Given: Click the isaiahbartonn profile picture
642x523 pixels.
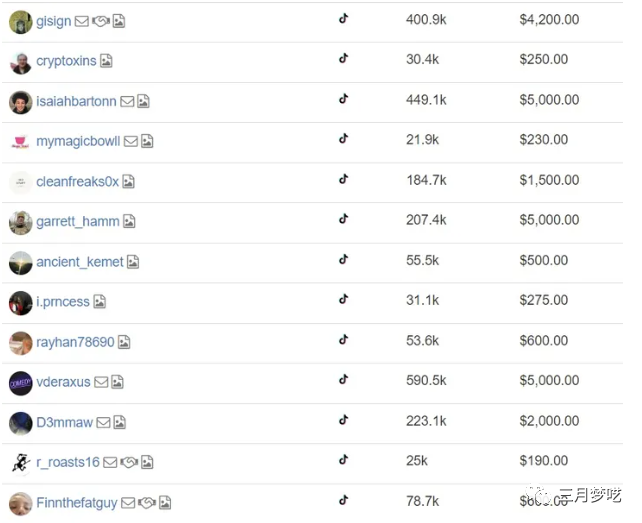Looking at the screenshot, I should [21, 101].
